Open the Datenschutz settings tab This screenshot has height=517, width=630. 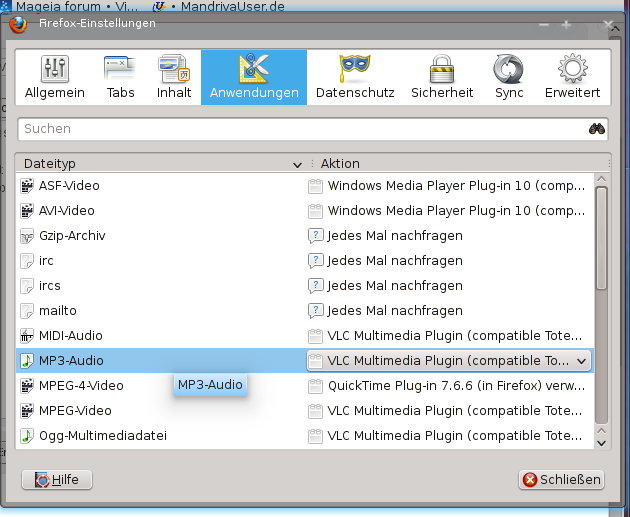click(355, 77)
